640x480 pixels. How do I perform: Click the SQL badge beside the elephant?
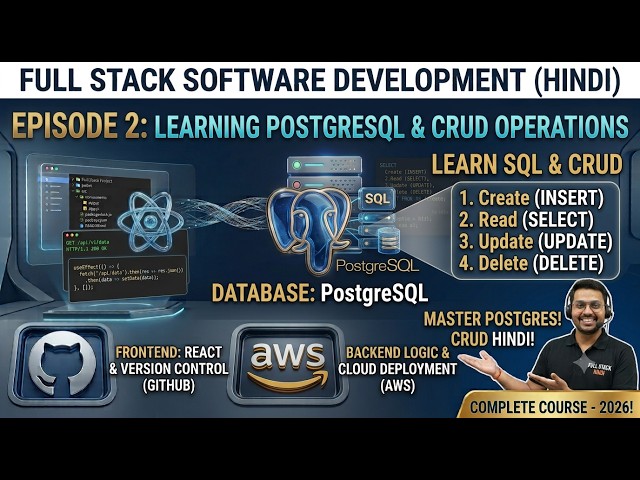(x=377, y=199)
